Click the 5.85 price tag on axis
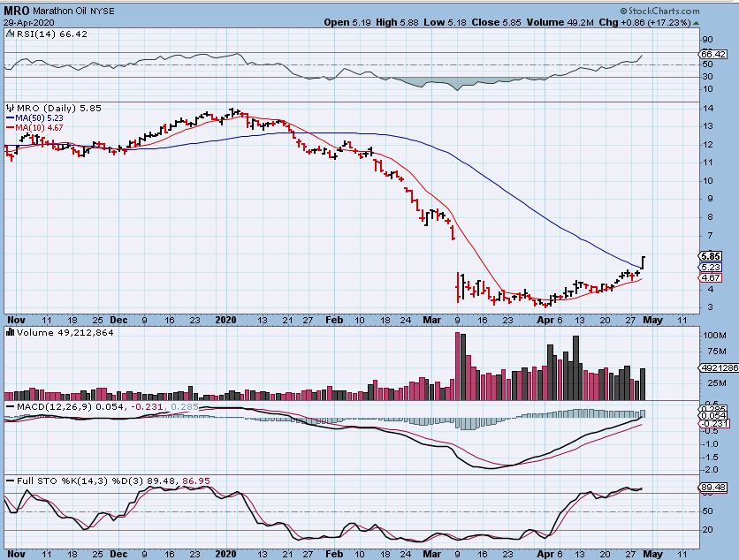The height and width of the screenshot is (560, 739). 710,256
